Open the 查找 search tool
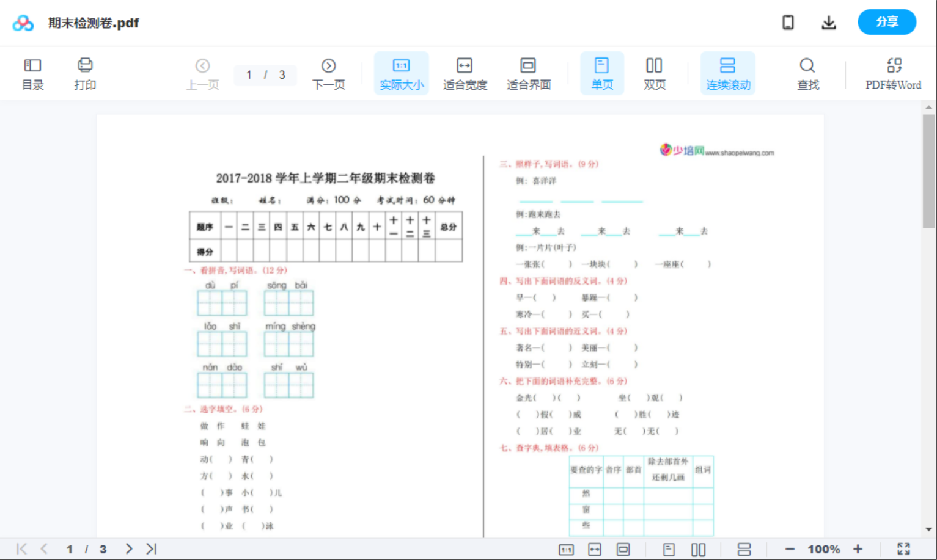Viewport: 937px width, 560px height. click(x=807, y=74)
